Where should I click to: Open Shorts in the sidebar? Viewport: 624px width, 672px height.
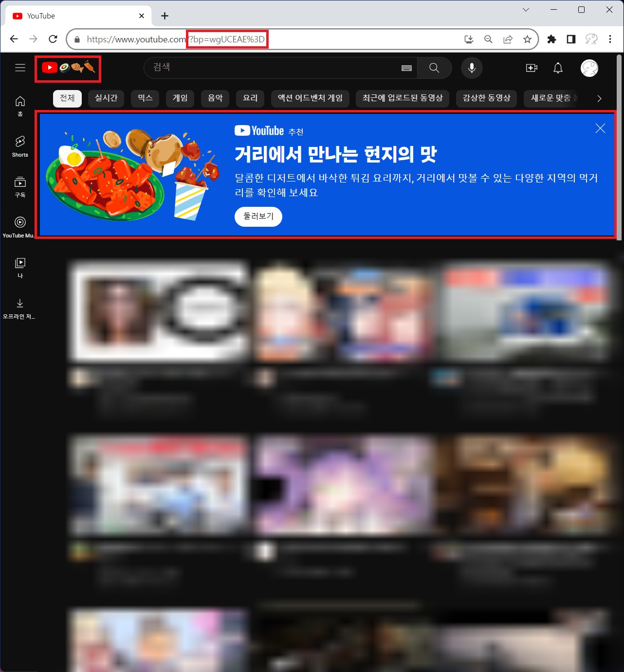click(x=20, y=146)
